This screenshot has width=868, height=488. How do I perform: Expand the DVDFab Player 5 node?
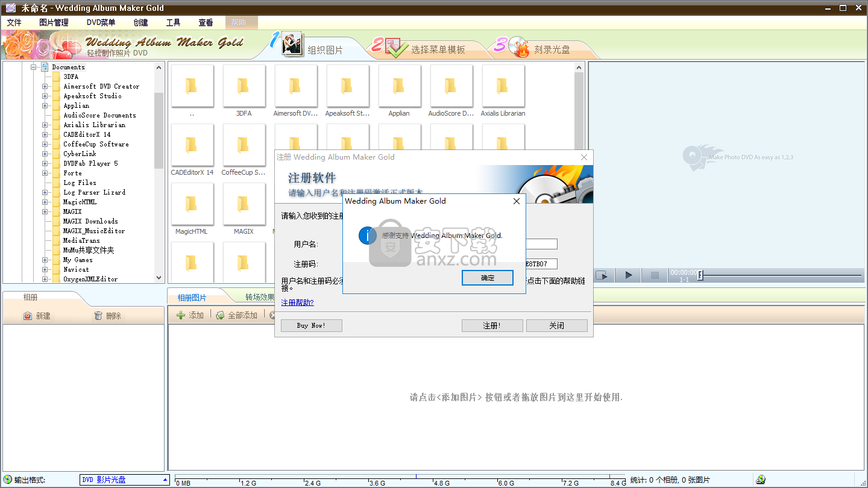(x=45, y=163)
